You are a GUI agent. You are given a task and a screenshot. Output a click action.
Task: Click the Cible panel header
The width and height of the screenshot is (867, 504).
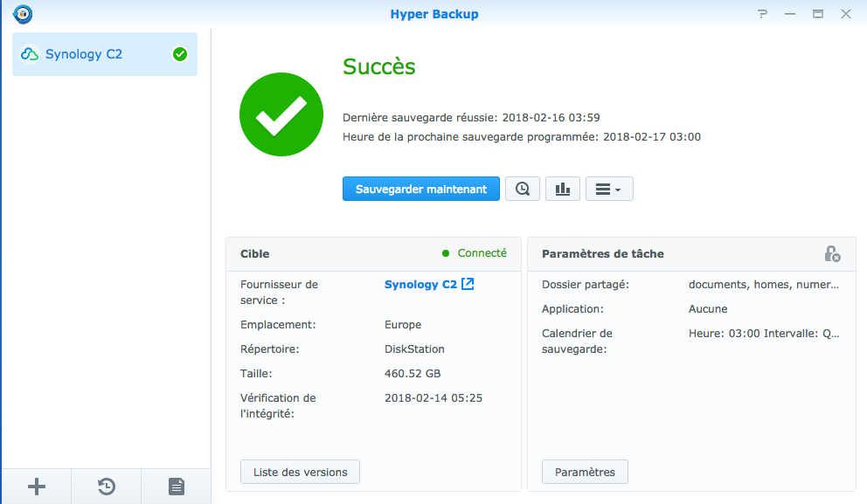click(x=373, y=254)
